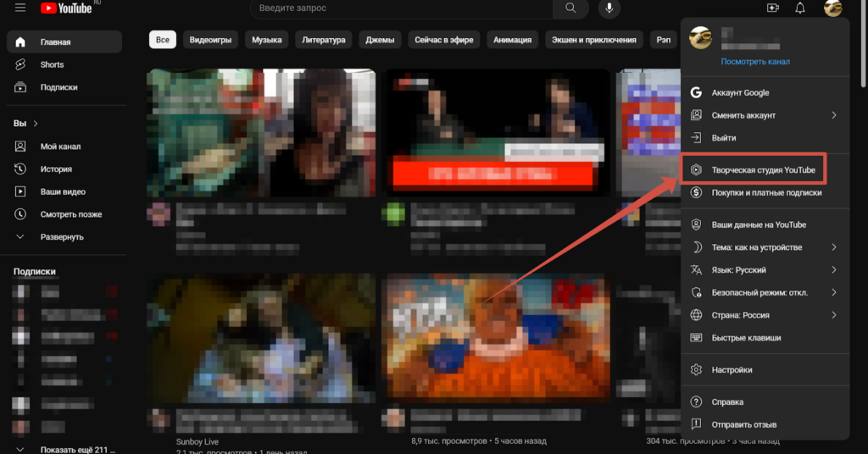Screen dimensions: 868x454
Task: Open Безопасный режим: откл. submenu
Action: (765, 293)
